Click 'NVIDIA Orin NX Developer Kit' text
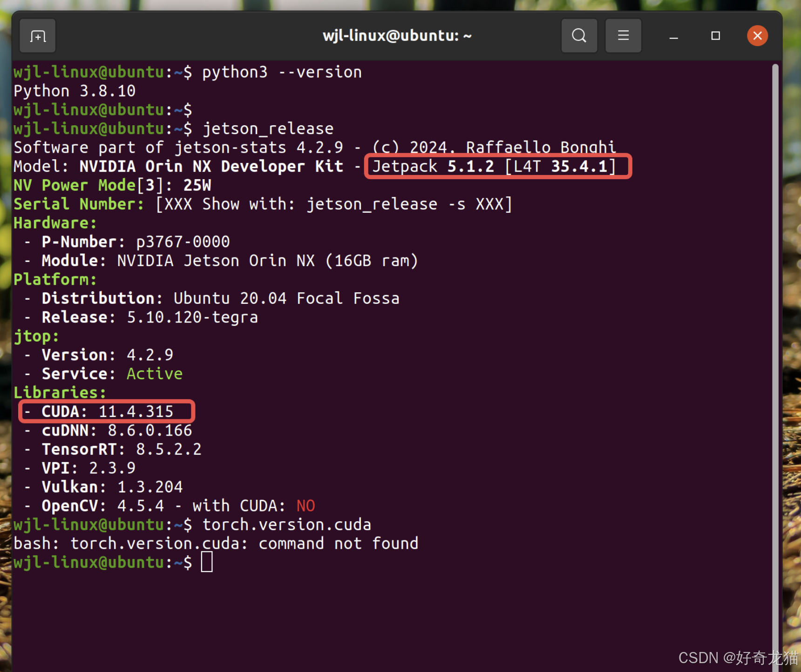 coord(211,166)
